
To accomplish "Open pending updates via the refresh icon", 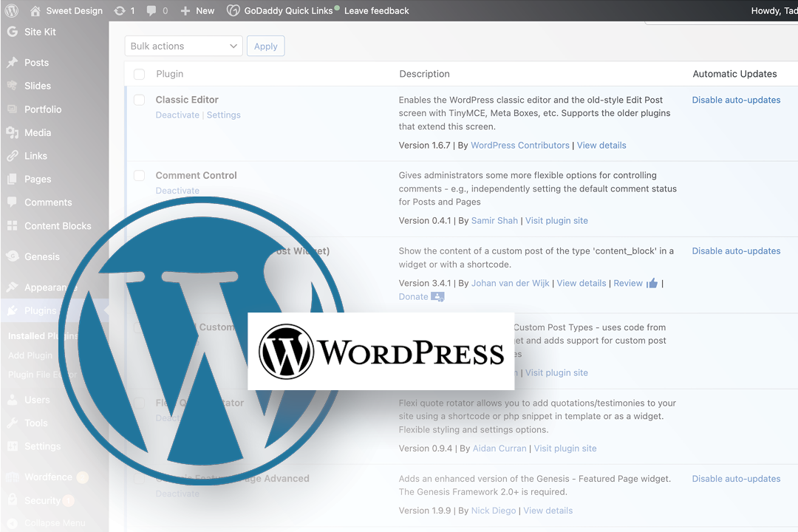I will click(120, 10).
